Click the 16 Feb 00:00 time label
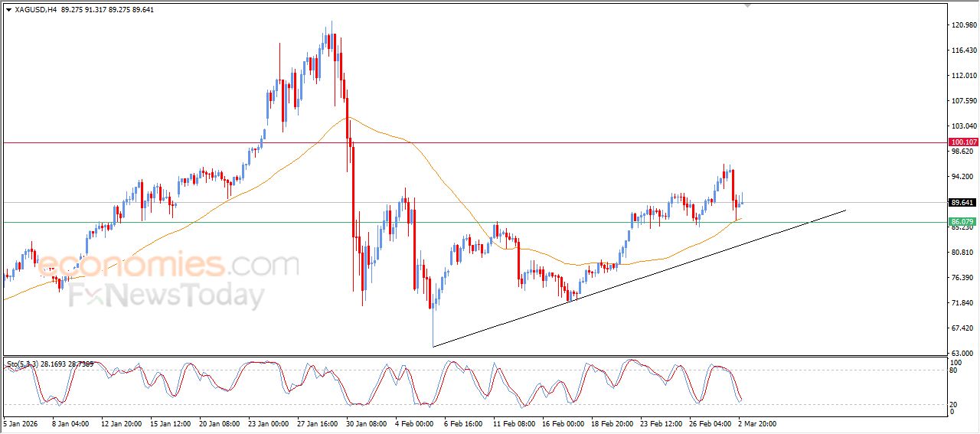 [563, 423]
